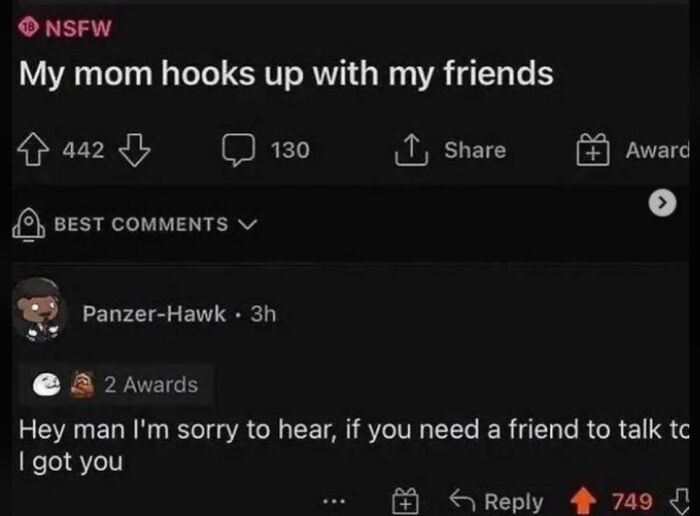Screen dimensions: 700x516
Task: Tap the Share upload arrow icon
Action: click(411, 150)
